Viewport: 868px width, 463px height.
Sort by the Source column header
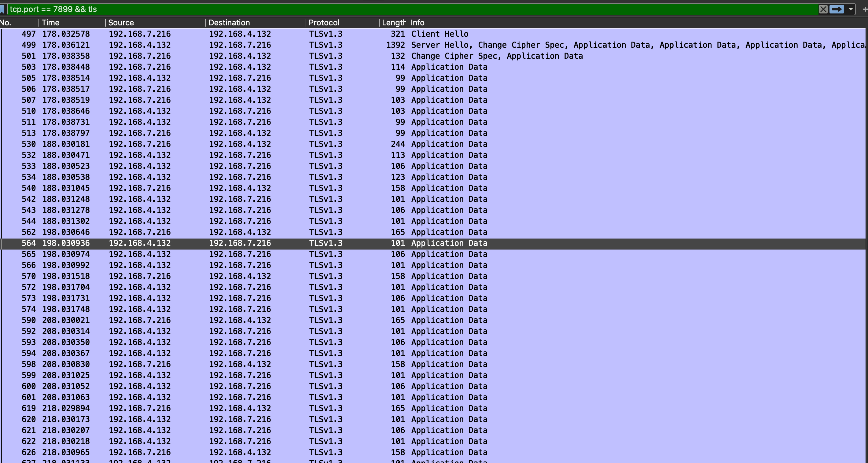[155, 23]
